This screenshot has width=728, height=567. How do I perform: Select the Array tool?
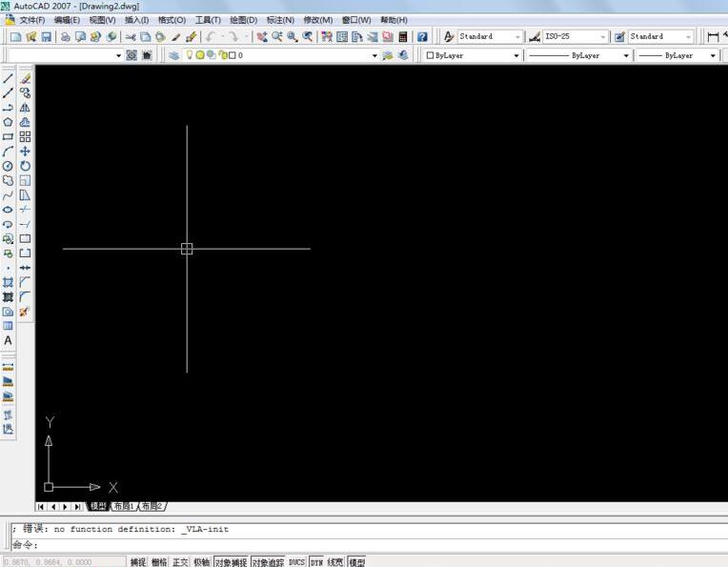coord(25,137)
